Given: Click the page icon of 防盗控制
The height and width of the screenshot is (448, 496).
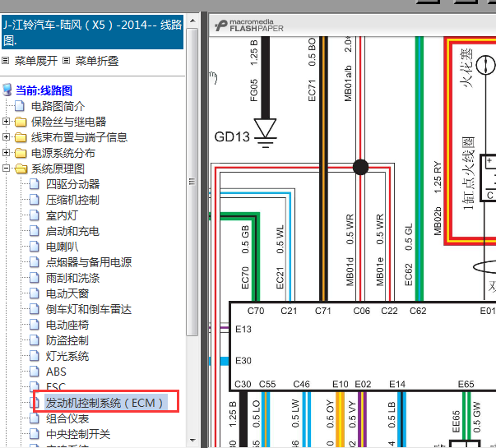Looking at the screenshot, I should click(35, 340).
